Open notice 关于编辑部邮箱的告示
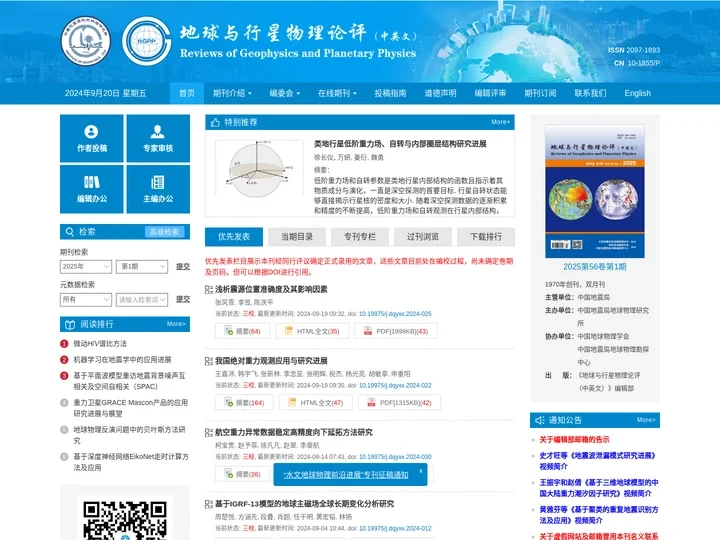The width and height of the screenshot is (720, 540). (x=574, y=439)
